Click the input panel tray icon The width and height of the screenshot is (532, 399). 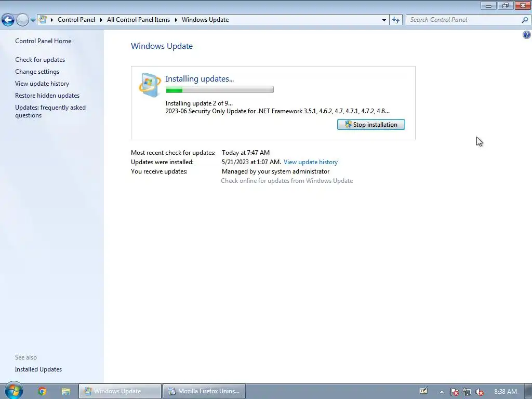tap(423, 391)
